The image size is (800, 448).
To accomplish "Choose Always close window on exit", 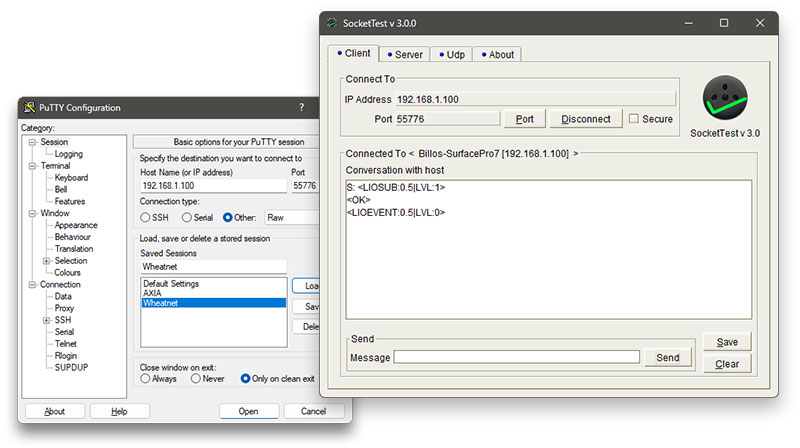I will click(x=145, y=379).
